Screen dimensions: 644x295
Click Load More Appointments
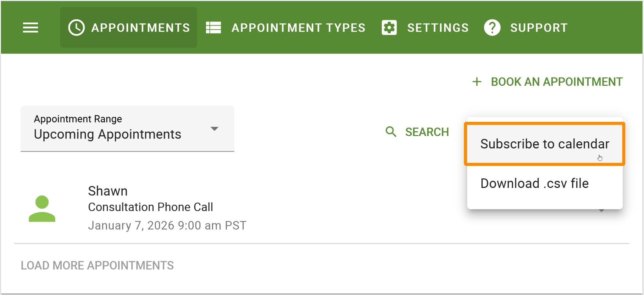coord(97,265)
